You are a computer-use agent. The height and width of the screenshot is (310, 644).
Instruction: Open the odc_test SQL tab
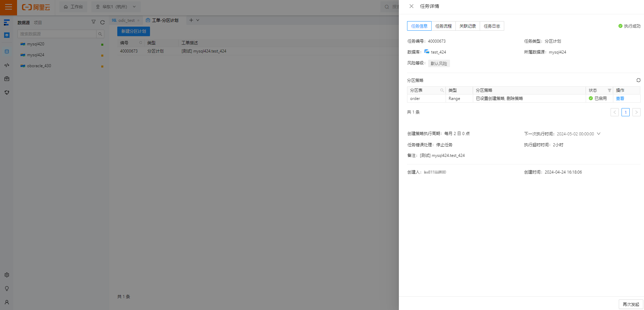tap(125, 20)
